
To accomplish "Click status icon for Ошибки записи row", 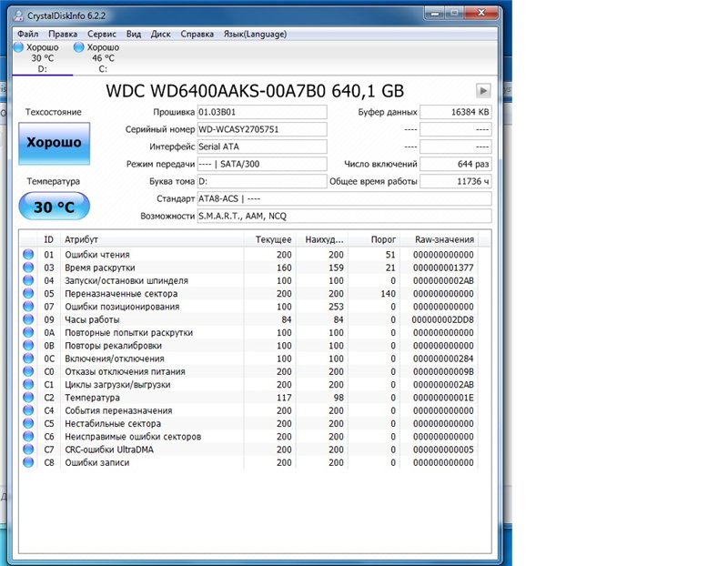I will pos(28,462).
